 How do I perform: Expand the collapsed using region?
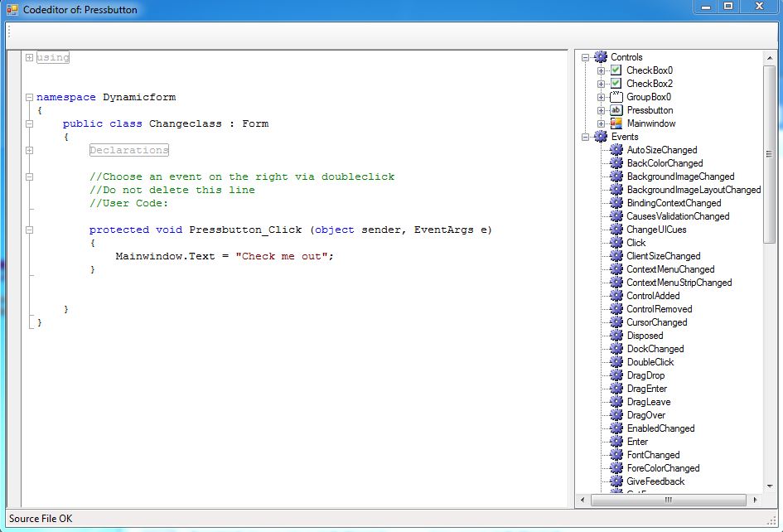pos(30,57)
